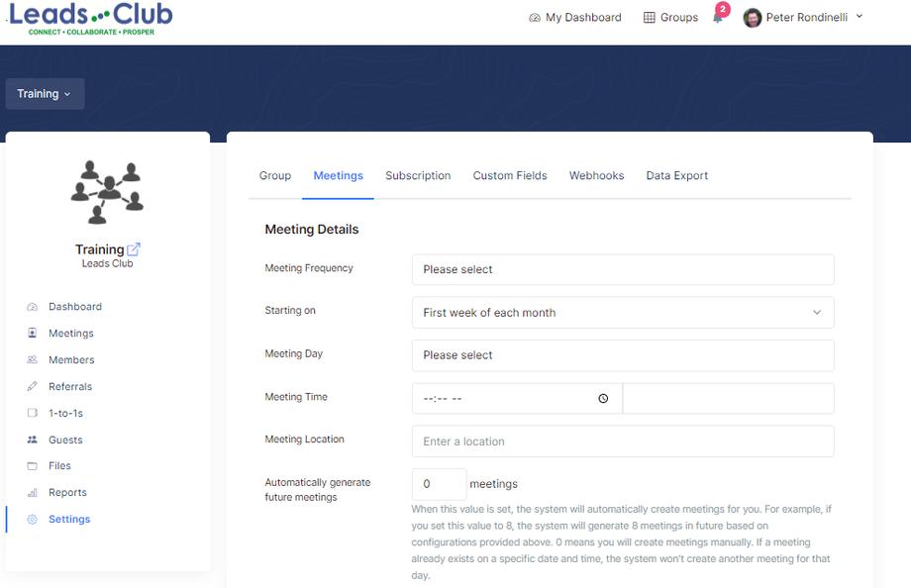Image resolution: width=911 pixels, height=588 pixels.
Task: Click the My Dashboard gauge icon
Action: pos(535,18)
